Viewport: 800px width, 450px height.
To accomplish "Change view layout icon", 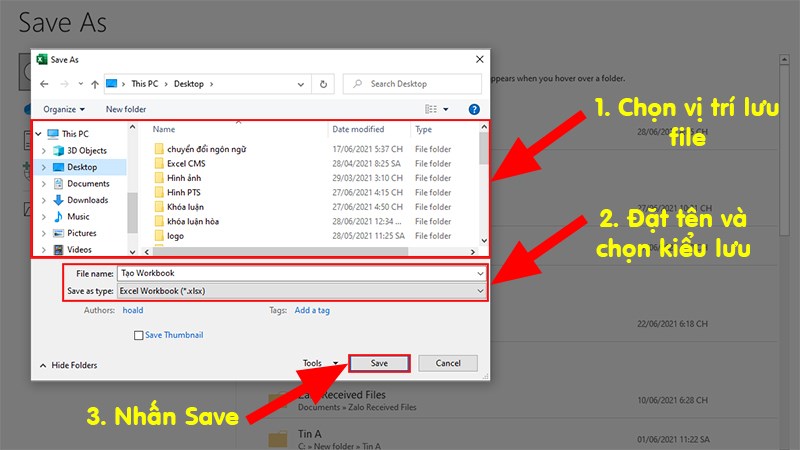I will tap(431, 109).
